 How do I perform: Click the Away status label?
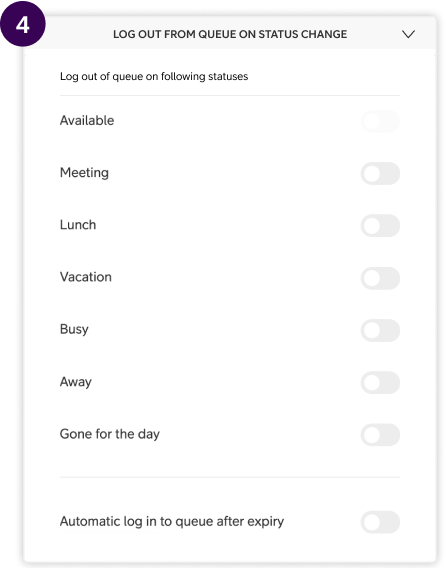[x=76, y=382]
